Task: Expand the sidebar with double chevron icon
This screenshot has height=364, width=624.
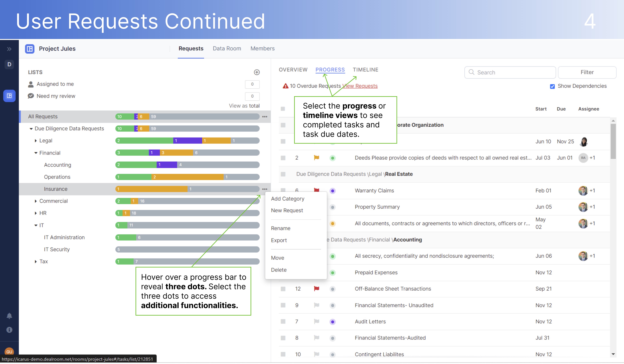Action: click(x=9, y=49)
